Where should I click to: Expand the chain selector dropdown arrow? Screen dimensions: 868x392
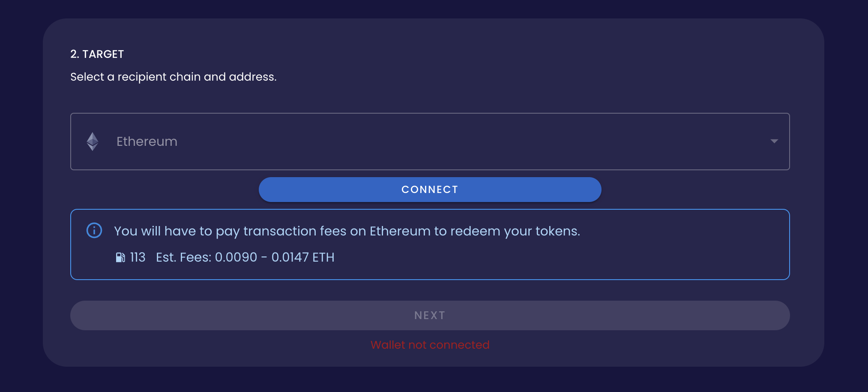(774, 141)
